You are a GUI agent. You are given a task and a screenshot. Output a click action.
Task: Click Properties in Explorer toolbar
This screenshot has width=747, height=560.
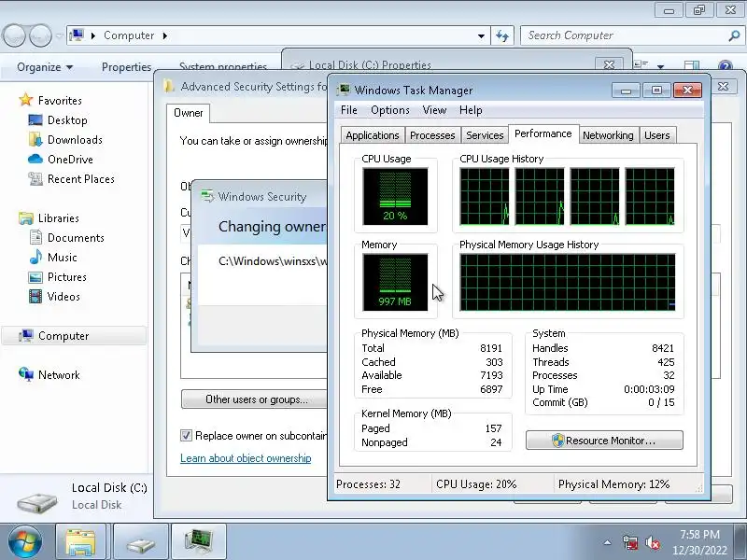pyautogui.click(x=126, y=67)
